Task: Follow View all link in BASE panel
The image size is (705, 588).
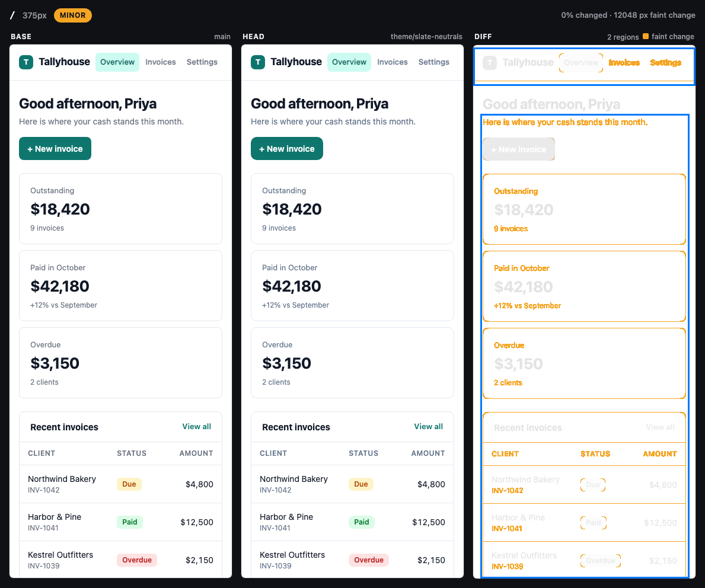Action: click(x=196, y=427)
